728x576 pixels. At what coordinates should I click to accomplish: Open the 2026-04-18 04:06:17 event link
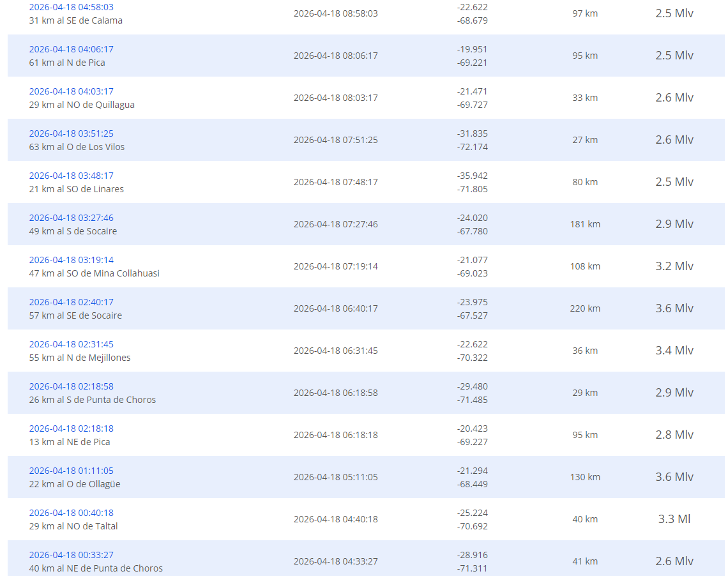tap(71, 49)
